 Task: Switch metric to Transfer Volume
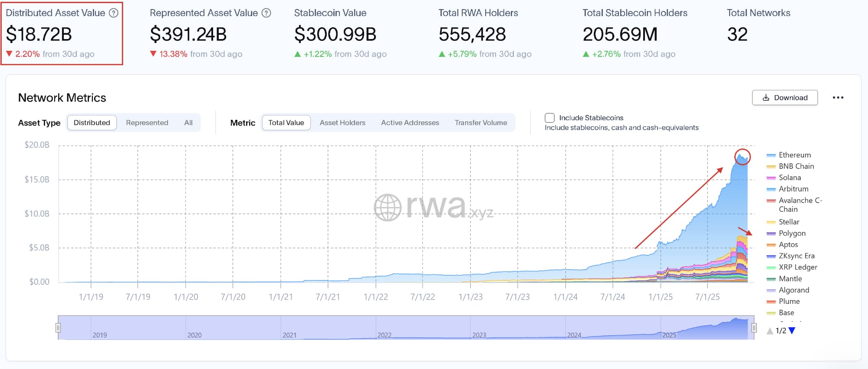(x=480, y=123)
